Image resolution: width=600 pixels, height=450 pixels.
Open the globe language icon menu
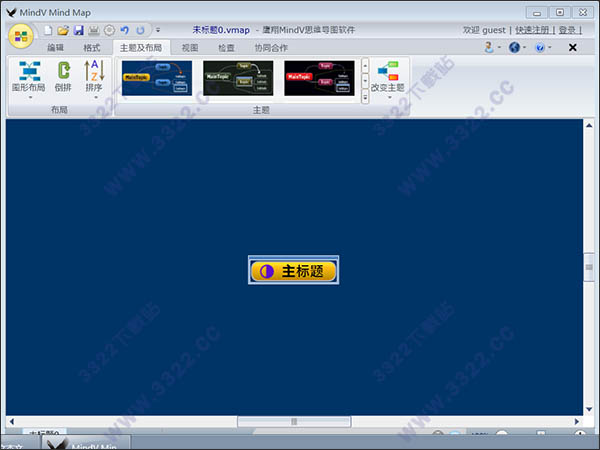tap(517, 48)
